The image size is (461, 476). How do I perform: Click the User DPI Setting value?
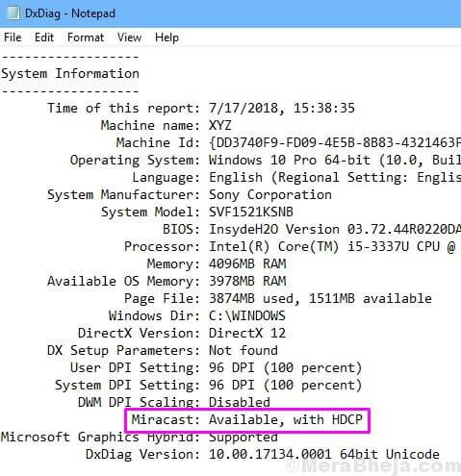[286, 368]
